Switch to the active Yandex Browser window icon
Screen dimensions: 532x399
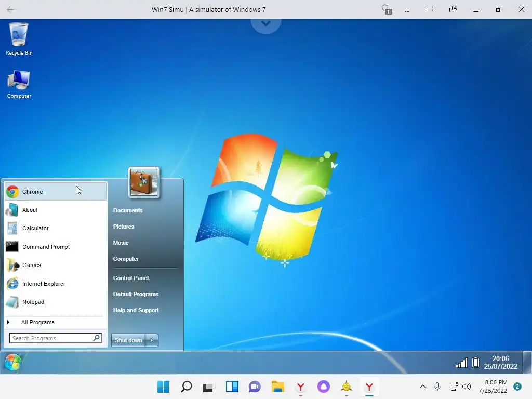(369, 387)
